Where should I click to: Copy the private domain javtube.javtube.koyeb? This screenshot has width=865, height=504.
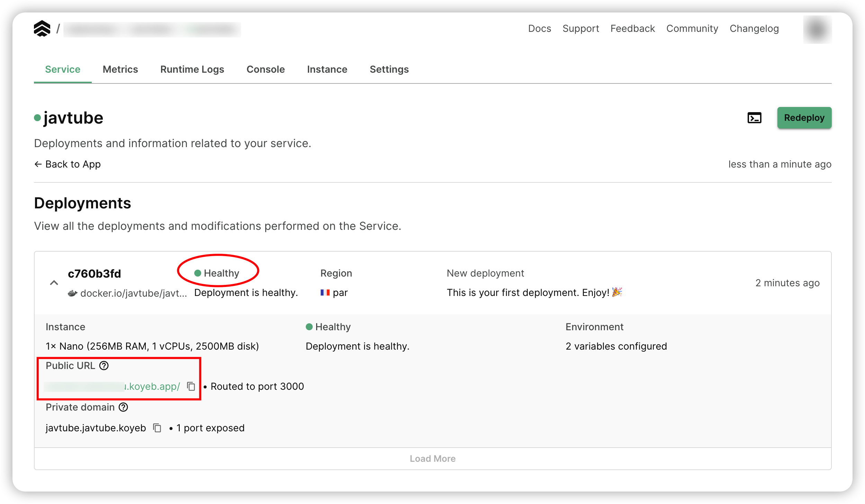(157, 428)
